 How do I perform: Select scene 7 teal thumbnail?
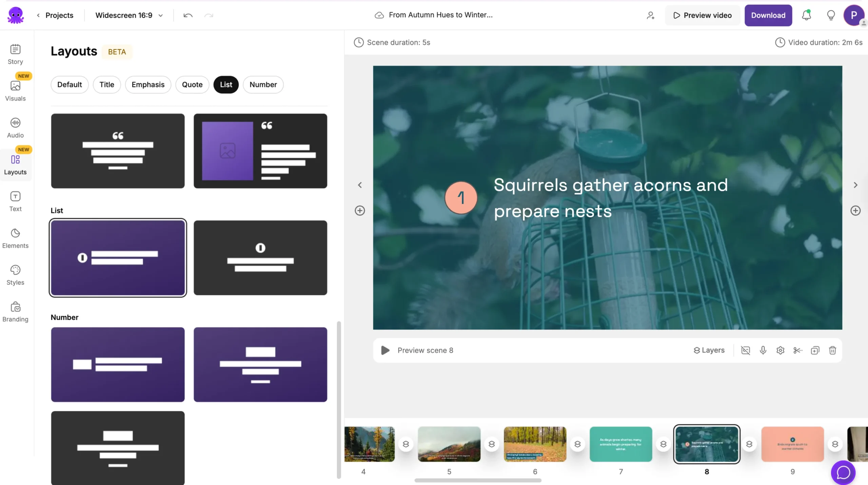point(620,444)
